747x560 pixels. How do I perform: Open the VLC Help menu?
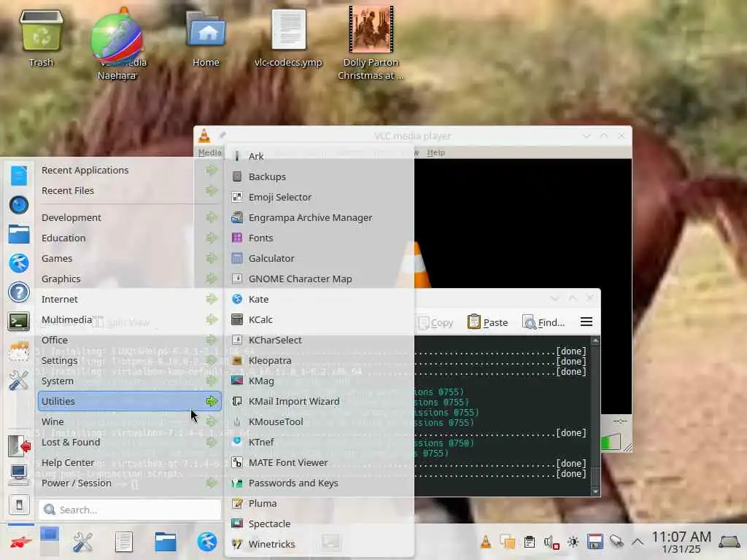tap(436, 152)
